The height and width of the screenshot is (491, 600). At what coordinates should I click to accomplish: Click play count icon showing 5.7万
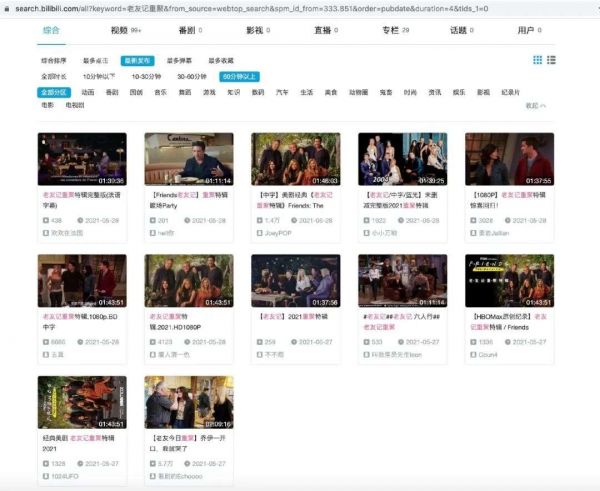click(x=150, y=464)
